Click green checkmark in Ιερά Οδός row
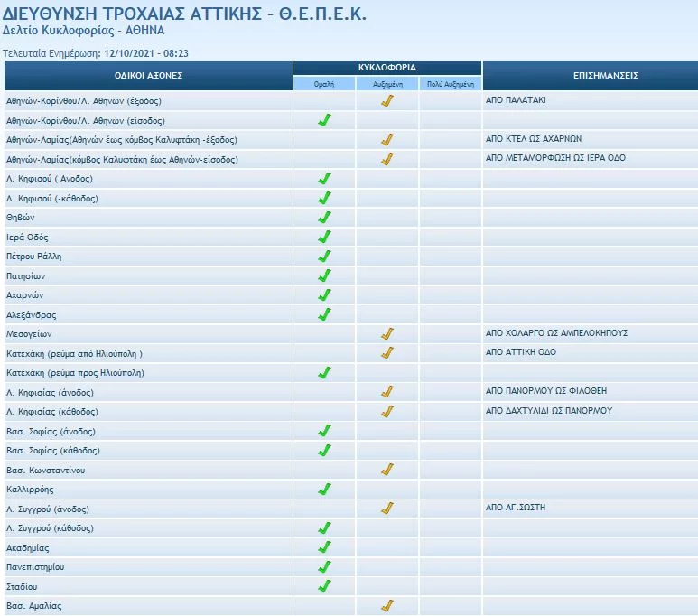Screen dimensions: 698x616 pyautogui.click(x=324, y=237)
